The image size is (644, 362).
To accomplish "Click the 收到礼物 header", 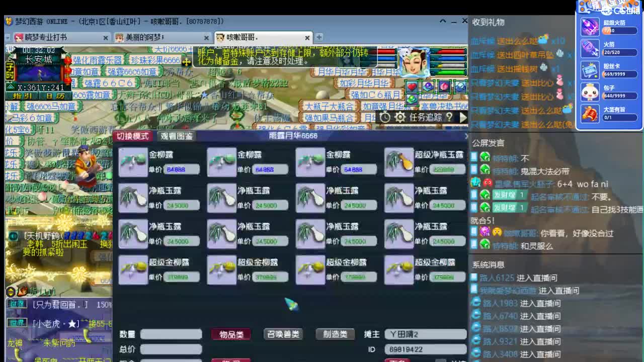I will 488,22.
